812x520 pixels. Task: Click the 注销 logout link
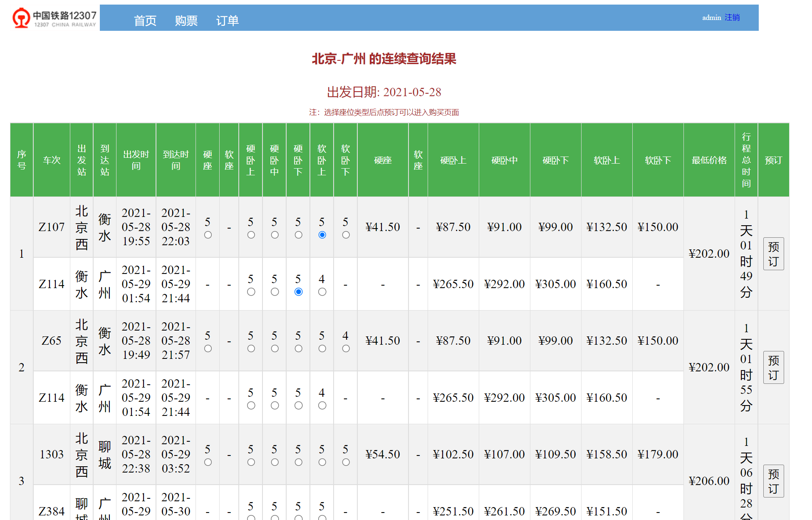(732, 17)
